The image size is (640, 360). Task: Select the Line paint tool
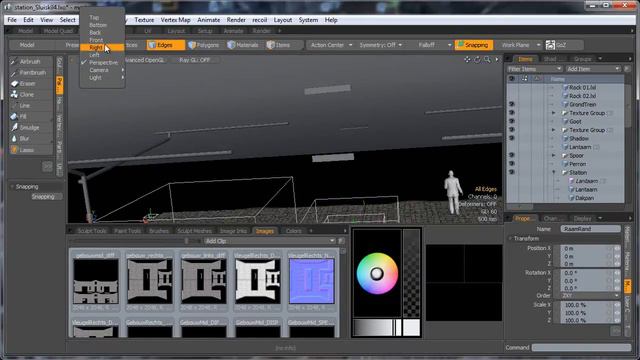click(31, 106)
